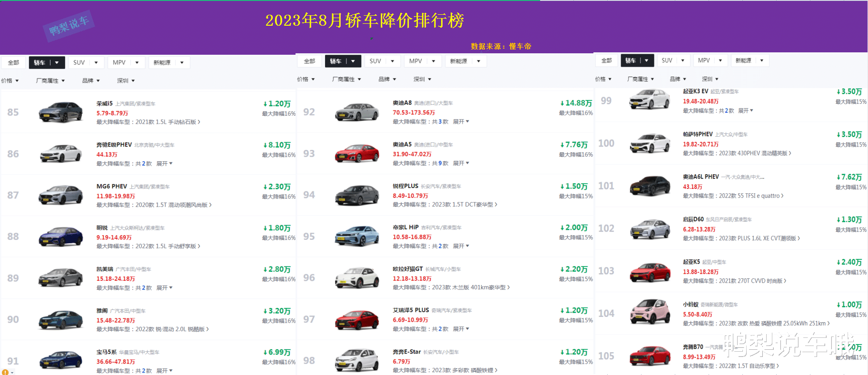Open the 宝马5系 car image
This screenshot has width=868, height=375.
(60, 360)
